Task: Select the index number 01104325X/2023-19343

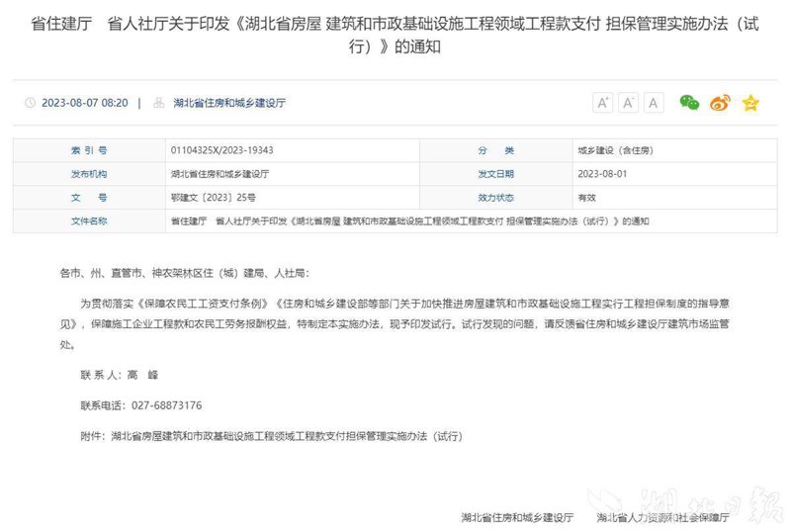Action: pos(221,150)
